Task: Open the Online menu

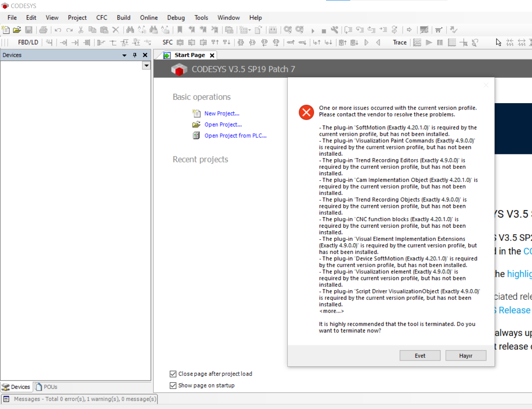Action: pos(149,18)
